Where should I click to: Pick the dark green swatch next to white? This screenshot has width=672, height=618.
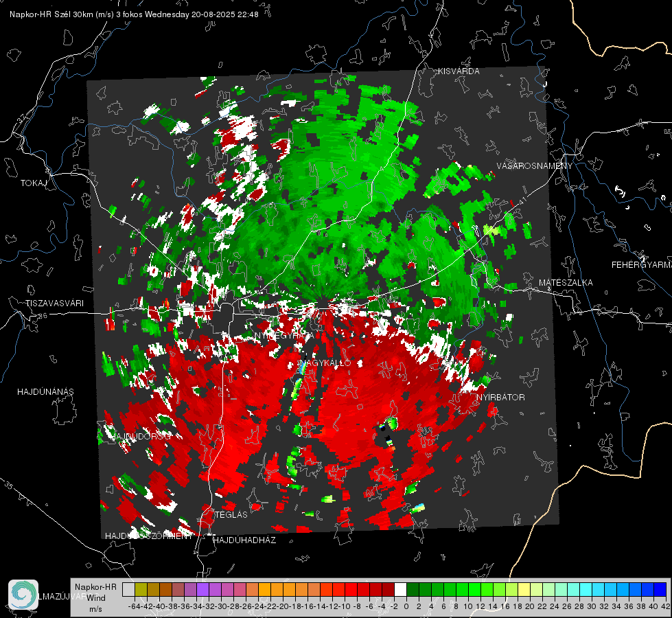(413, 590)
